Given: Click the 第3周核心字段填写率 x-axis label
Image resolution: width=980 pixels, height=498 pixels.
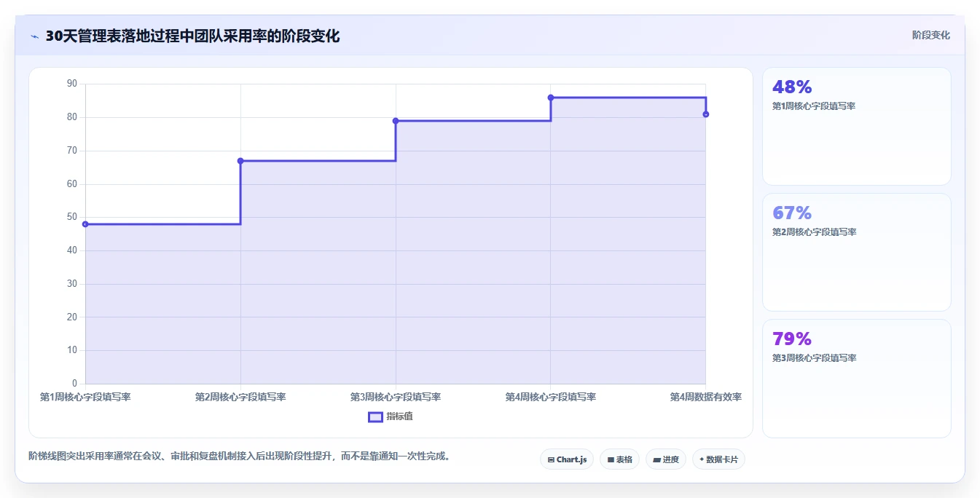Looking at the screenshot, I should pos(396,397).
